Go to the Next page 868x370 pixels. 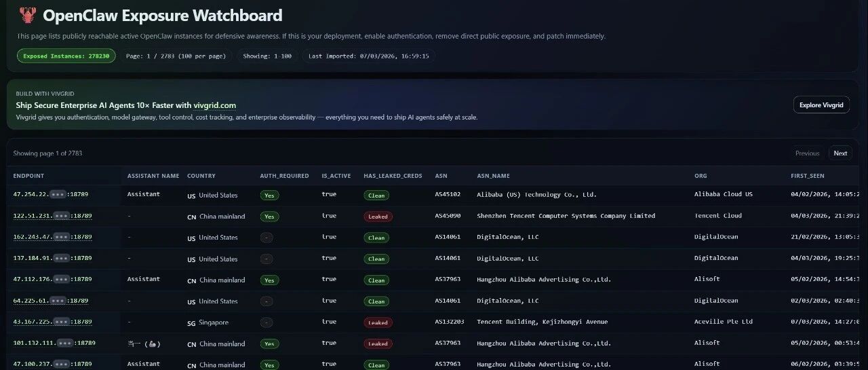pyautogui.click(x=840, y=153)
